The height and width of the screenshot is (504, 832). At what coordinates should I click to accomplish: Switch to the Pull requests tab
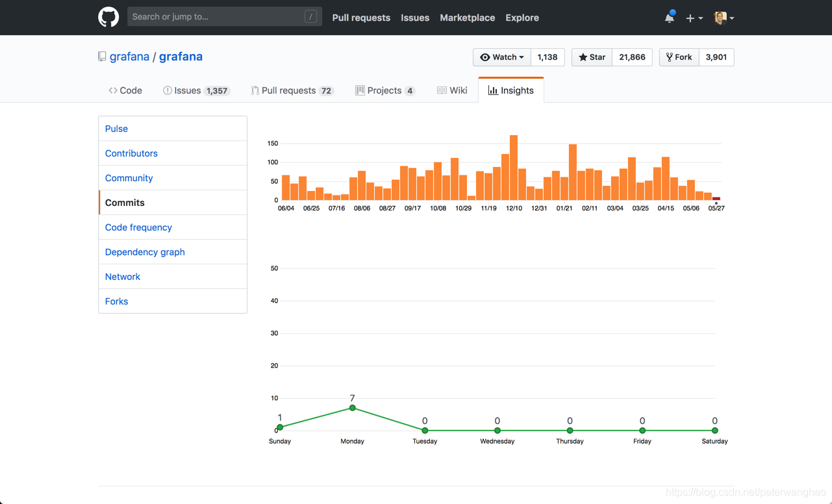[291, 90]
